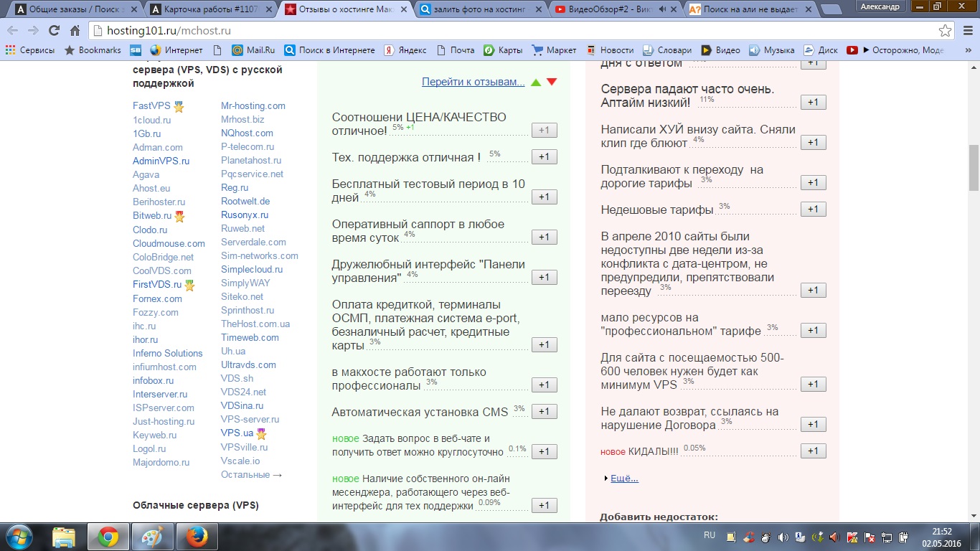The width and height of the screenshot is (980, 551).
Task: Close the Отзывы о хостинге tab
Action: pyautogui.click(x=403, y=9)
